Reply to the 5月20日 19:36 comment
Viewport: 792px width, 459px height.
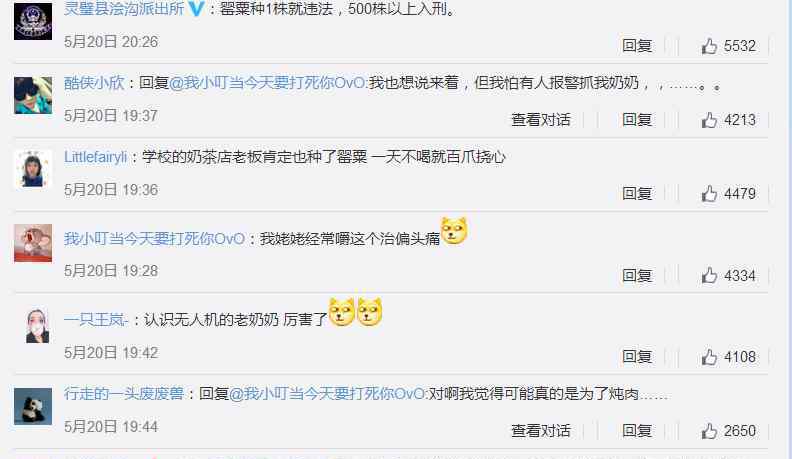pos(636,193)
